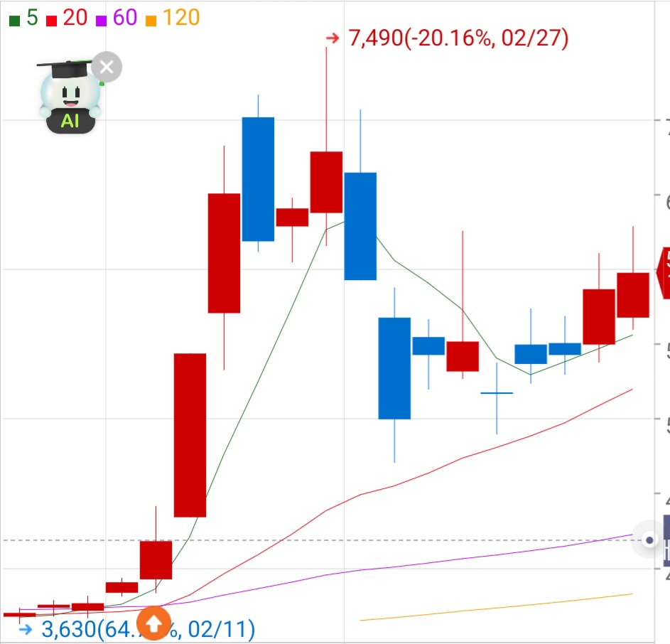Image resolution: width=670 pixels, height=644 pixels.
Task: Click the legend label 20
Action: click(x=75, y=18)
